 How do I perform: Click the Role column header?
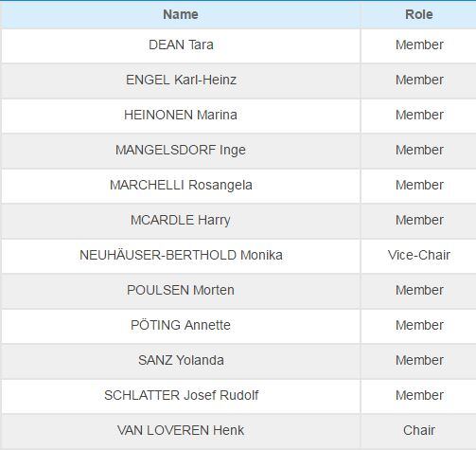point(419,14)
